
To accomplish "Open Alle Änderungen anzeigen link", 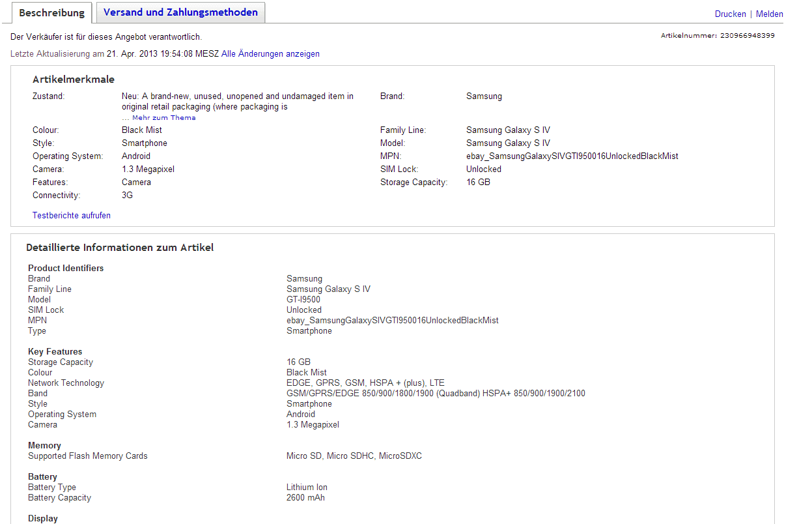I will [270, 54].
